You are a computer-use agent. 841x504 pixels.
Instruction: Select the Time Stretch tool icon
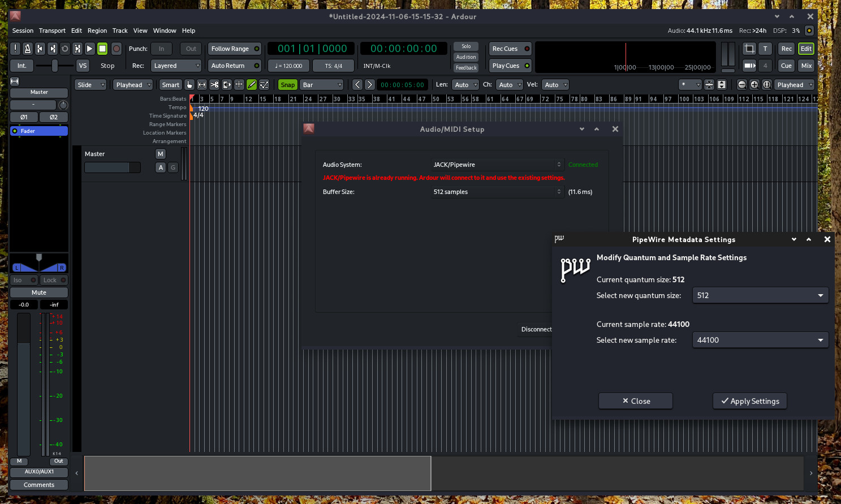pyautogui.click(x=239, y=85)
